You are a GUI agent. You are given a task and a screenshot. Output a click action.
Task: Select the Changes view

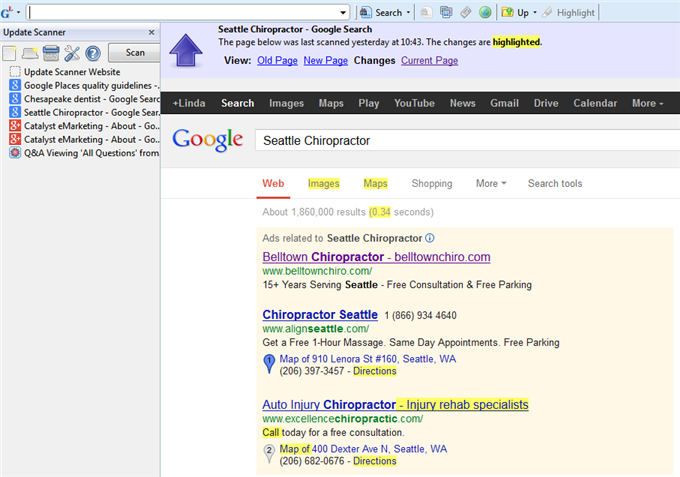(x=374, y=61)
